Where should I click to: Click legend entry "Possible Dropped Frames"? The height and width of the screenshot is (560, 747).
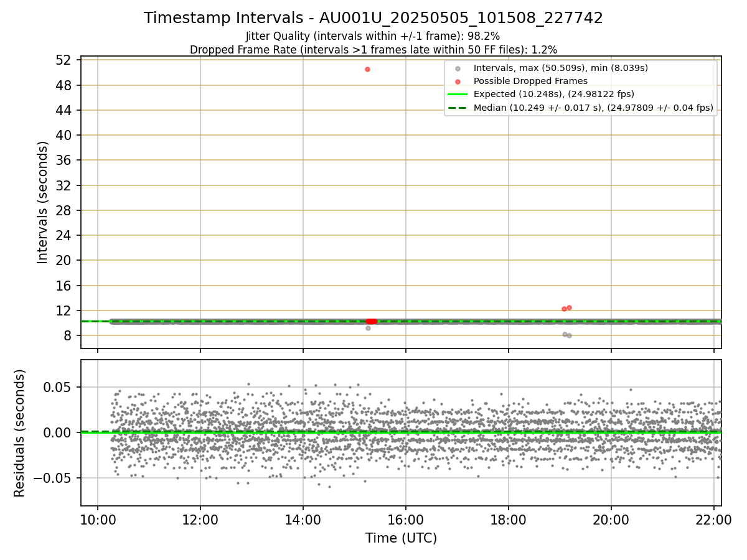[530, 81]
